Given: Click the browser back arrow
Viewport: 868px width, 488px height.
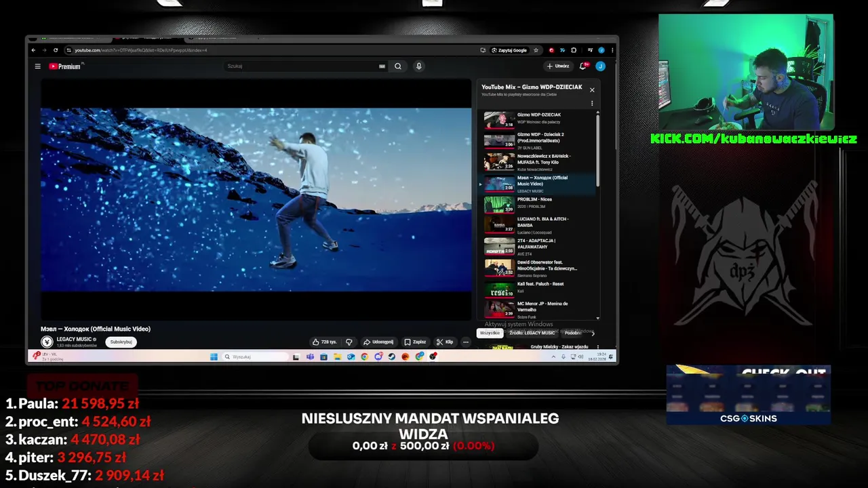Looking at the screenshot, I should click(x=33, y=50).
